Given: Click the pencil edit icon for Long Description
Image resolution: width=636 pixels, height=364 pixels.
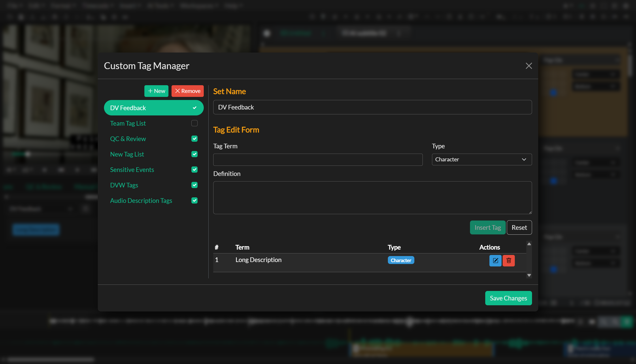Looking at the screenshot, I should pos(495,260).
